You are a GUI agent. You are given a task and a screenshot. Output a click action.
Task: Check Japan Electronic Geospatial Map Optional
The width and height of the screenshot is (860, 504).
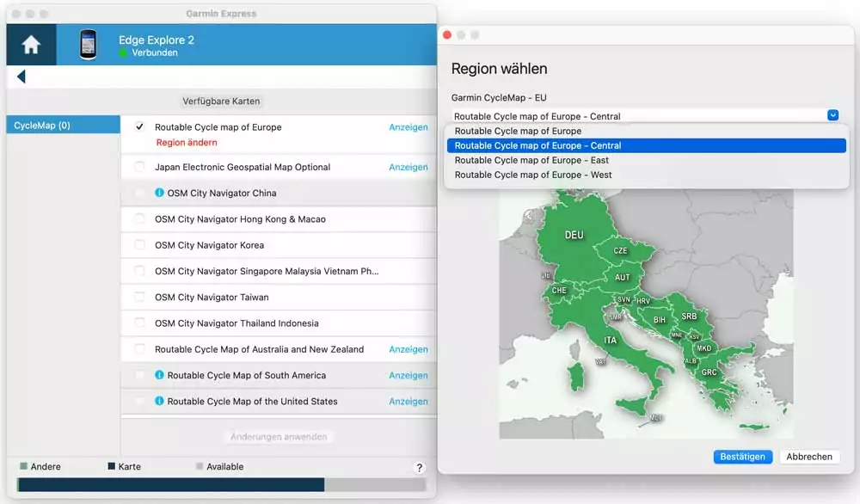pyautogui.click(x=139, y=167)
